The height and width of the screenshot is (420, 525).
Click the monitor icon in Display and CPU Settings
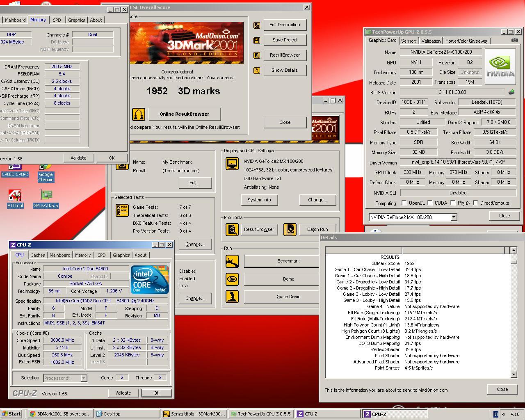point(232,164)
